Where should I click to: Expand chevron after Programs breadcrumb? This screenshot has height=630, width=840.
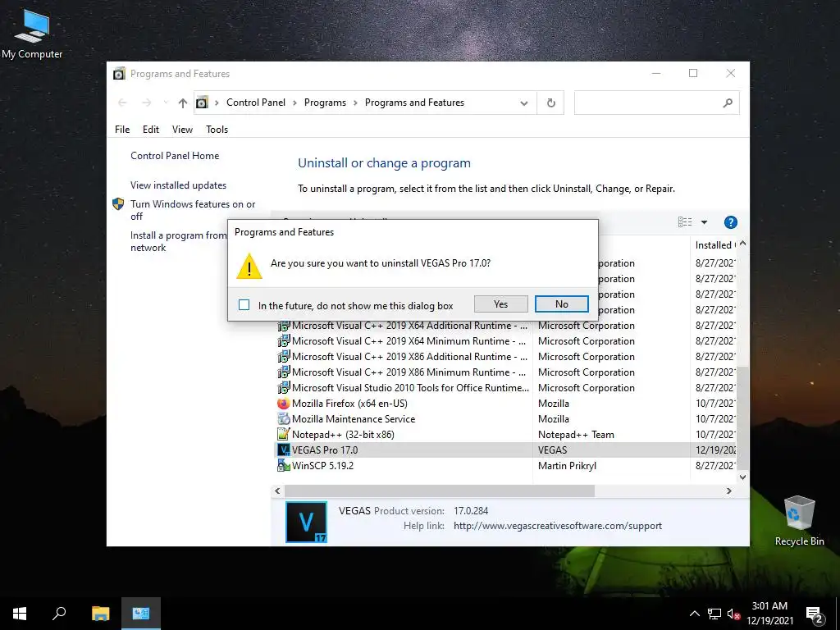pyautogui.click(x=355, y=103)
